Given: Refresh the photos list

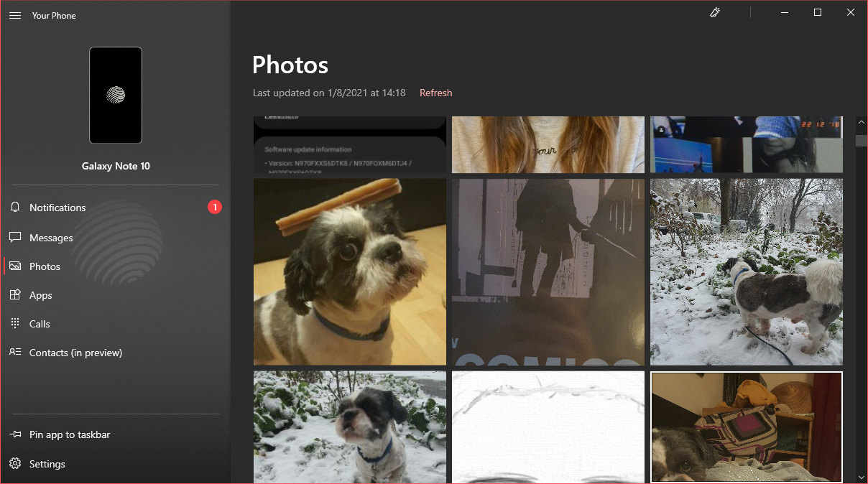Looking at the screenshot, I should click(435, 93).
